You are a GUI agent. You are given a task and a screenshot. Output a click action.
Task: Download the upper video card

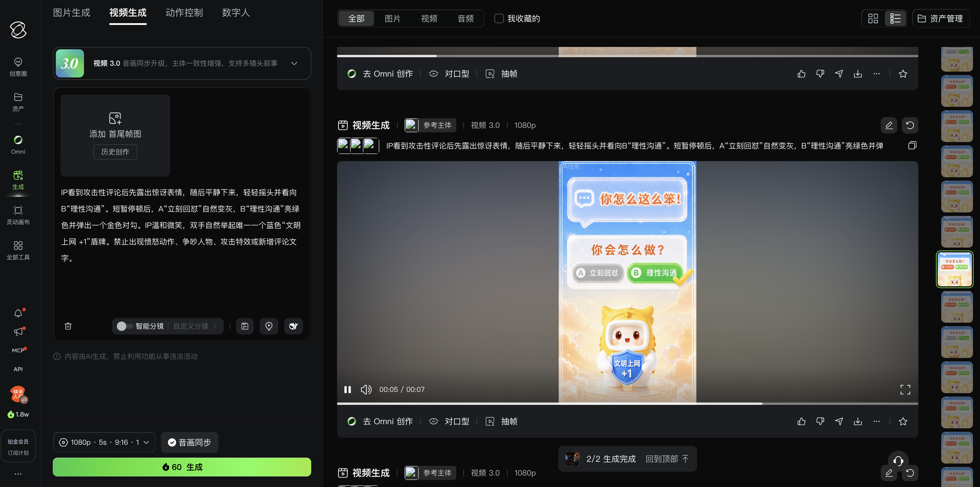858,74
